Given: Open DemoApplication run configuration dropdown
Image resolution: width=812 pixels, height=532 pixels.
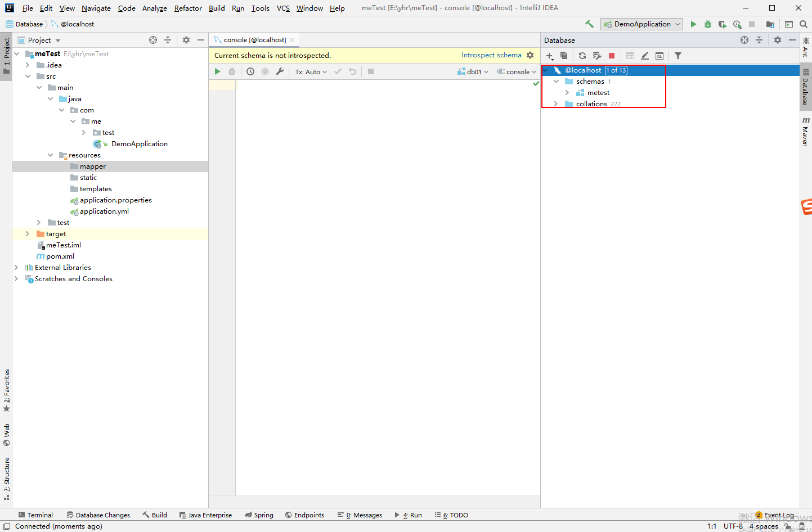Looking at the screenshot, I should pos(641,24).
